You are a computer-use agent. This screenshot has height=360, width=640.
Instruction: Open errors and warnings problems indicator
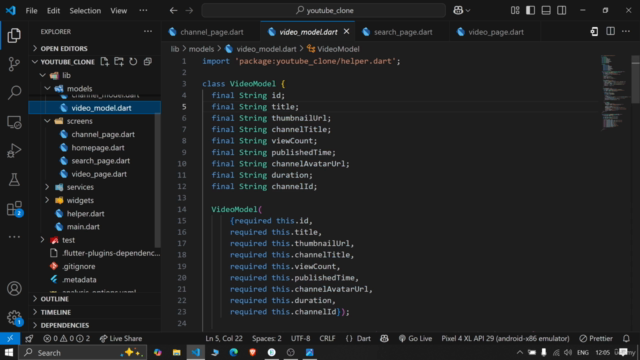click(x=67, y=338)
